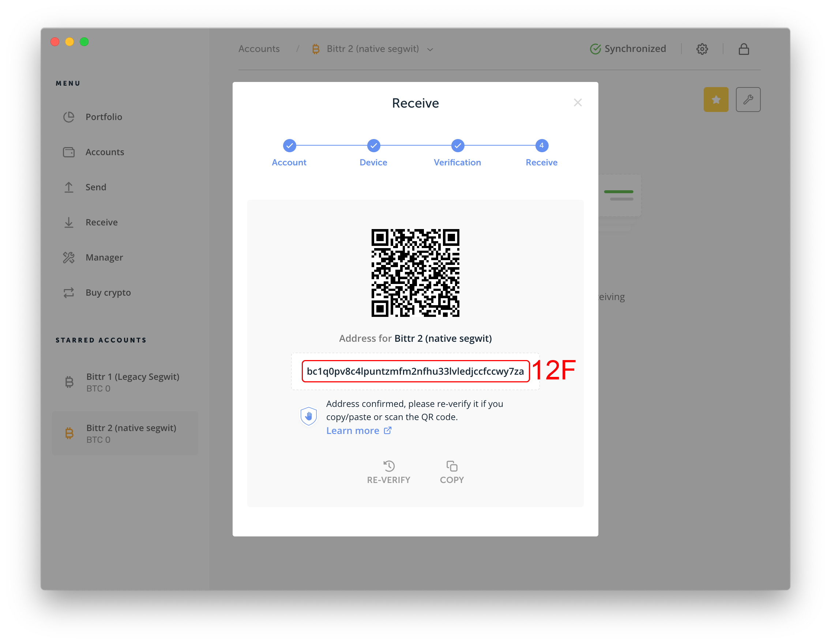Click the bc1q0pv8c4 address field
This screenshot has width=831, height=644.
[x=415, y=371]
